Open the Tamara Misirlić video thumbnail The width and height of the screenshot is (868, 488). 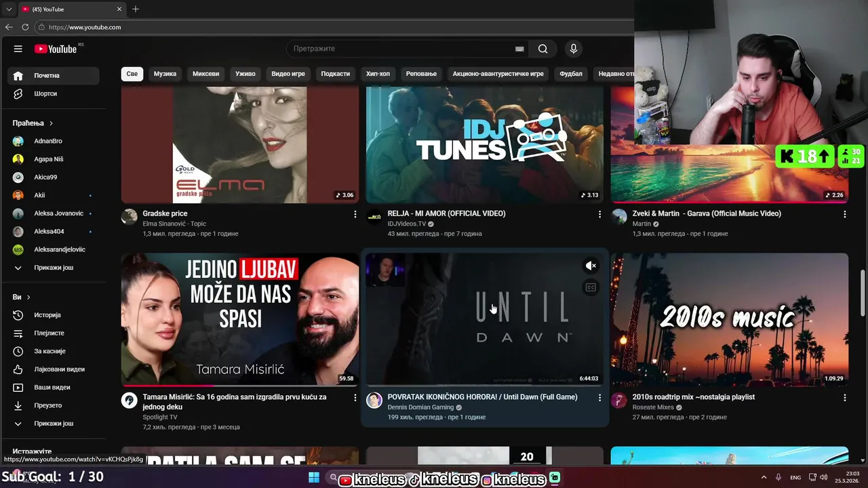click(240, 319)
